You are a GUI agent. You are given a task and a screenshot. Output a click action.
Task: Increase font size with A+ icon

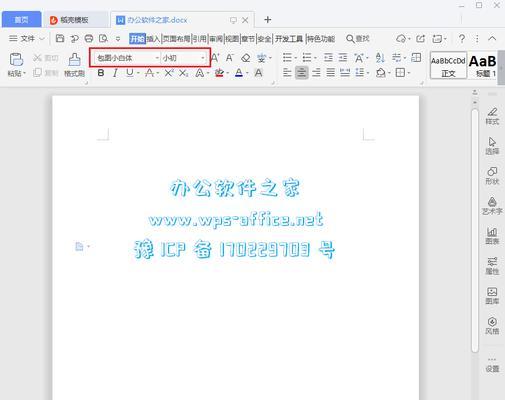[215, 58]
